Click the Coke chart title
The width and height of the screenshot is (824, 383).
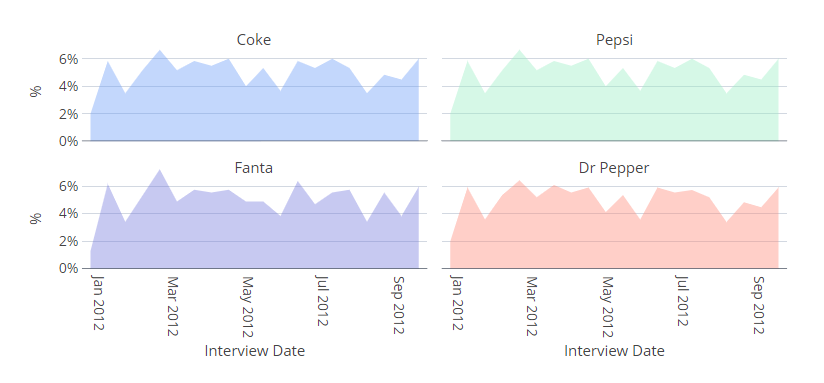254,40
